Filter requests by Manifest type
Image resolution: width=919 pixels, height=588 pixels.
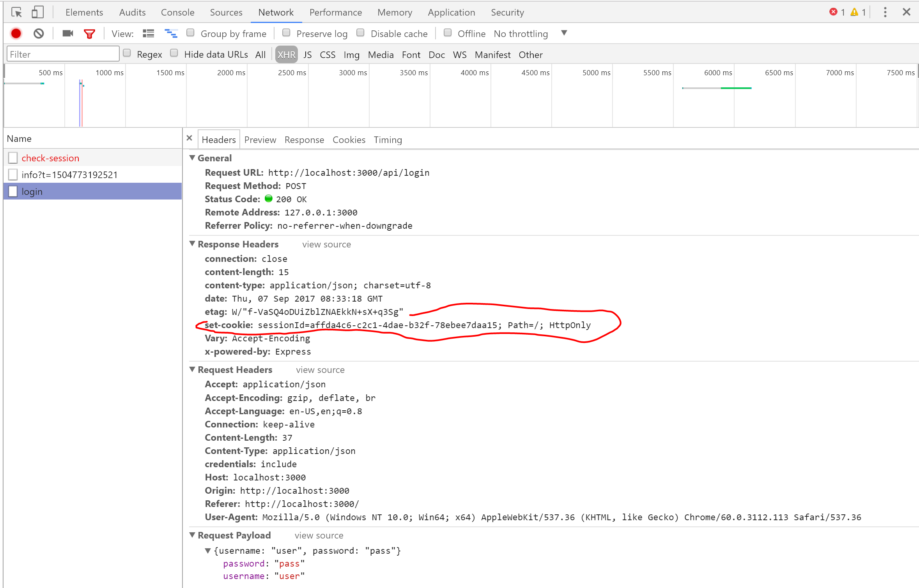492,55
